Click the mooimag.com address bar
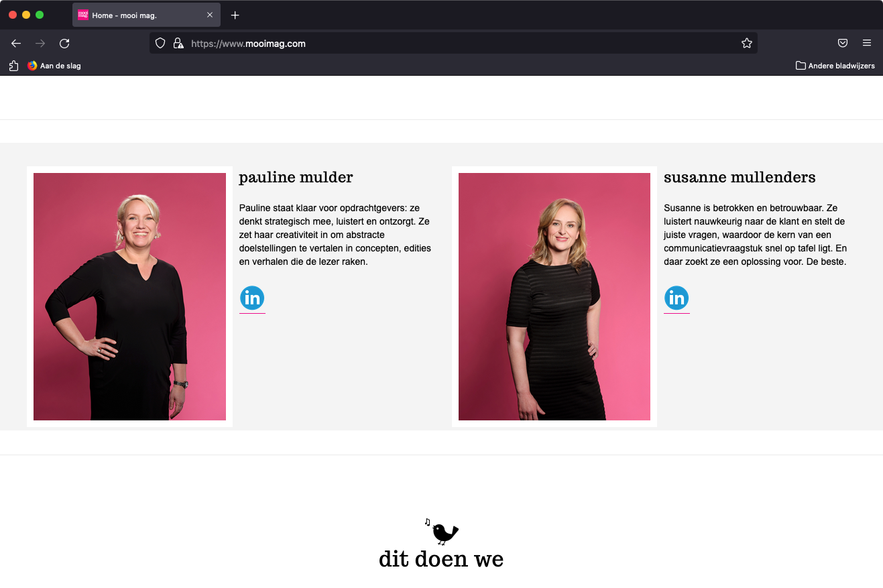 tap(453, 44)
